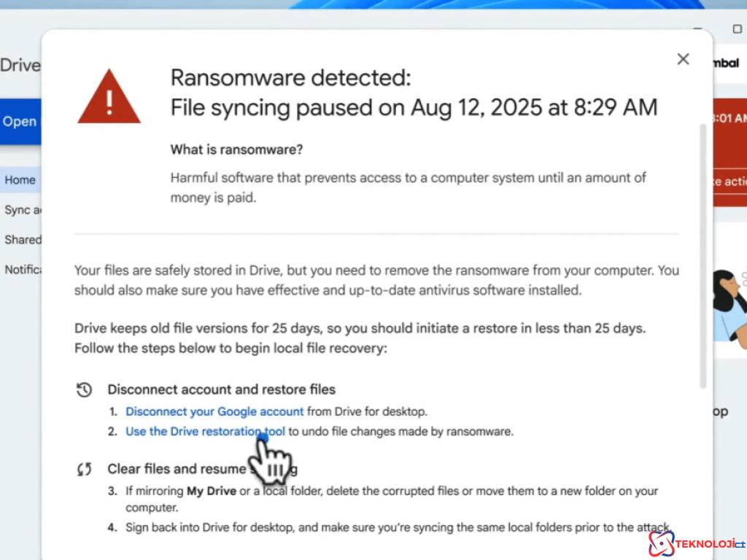The width and height of the screenshot is (747, 560).
Task: Click the dialog's vertical scrollbar
Action: [x=703, y=255]
